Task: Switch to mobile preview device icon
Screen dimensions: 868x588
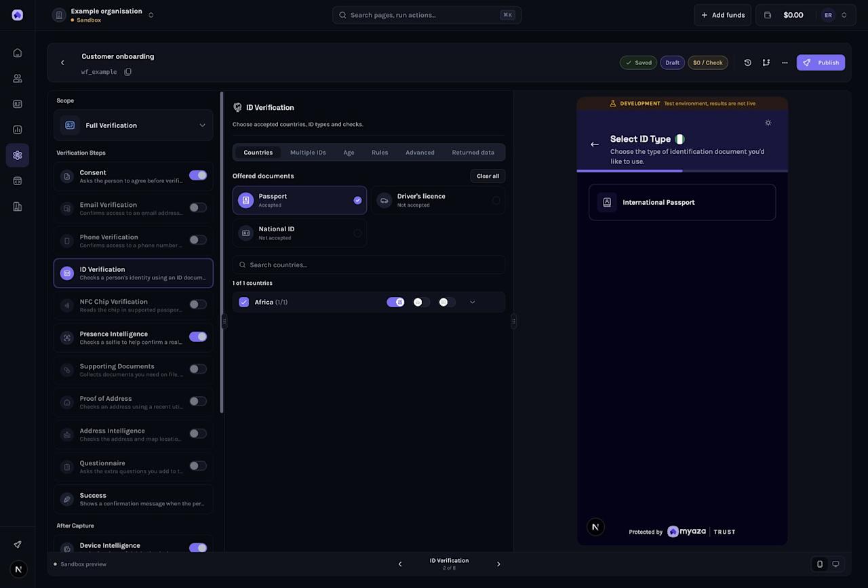Action: click(820, 564)
